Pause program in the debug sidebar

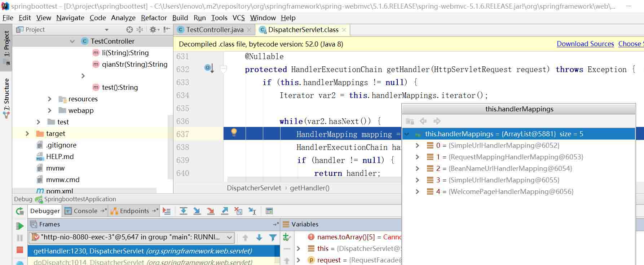click(x=20, y=238)
